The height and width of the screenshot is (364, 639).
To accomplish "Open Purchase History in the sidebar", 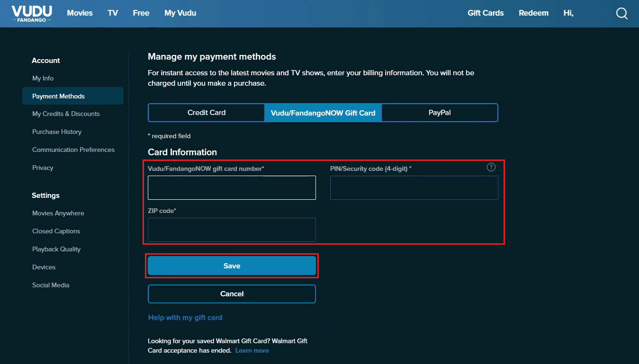I will point(57,132).
